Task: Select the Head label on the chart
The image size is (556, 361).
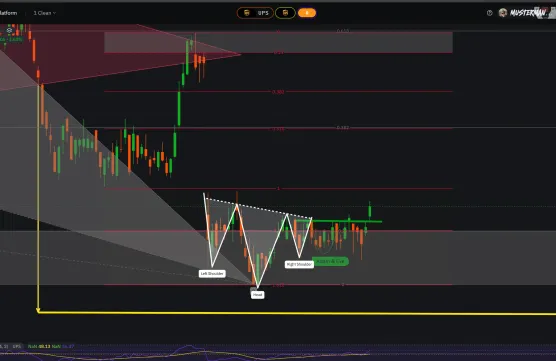Action: (x=257, y=294)
